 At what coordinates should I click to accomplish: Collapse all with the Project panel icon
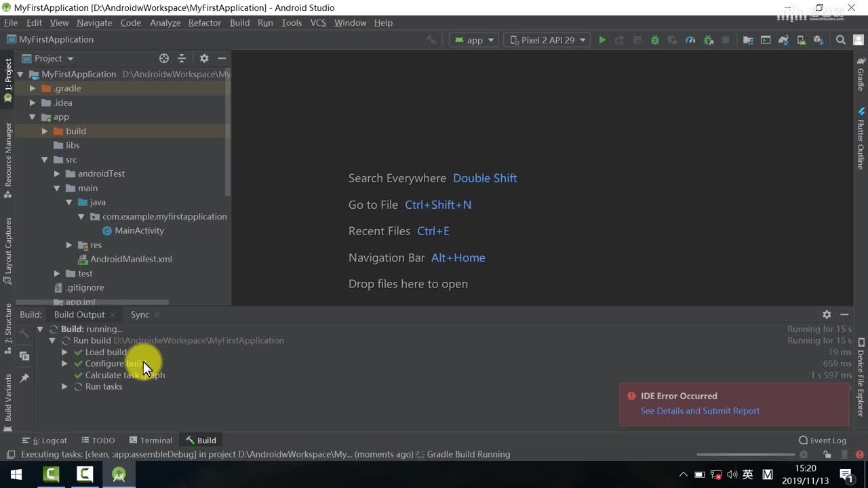pyautogui.click(x=182, y=58)
